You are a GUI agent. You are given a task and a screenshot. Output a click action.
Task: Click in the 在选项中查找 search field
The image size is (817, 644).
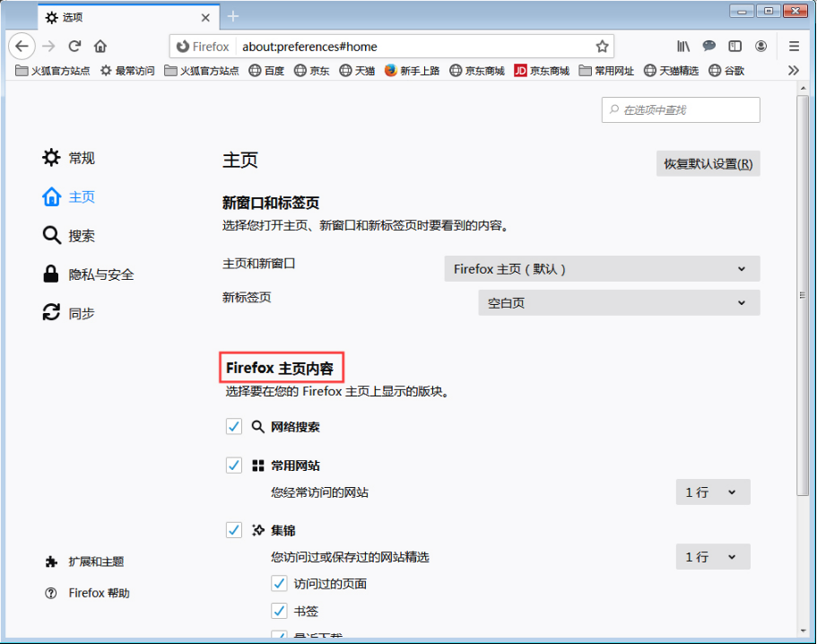[680, 109]
